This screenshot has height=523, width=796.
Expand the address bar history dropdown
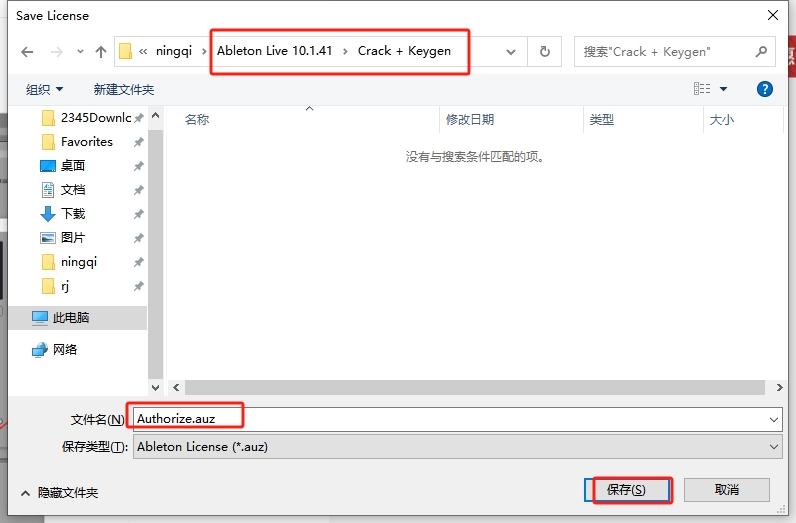(511, 52)
